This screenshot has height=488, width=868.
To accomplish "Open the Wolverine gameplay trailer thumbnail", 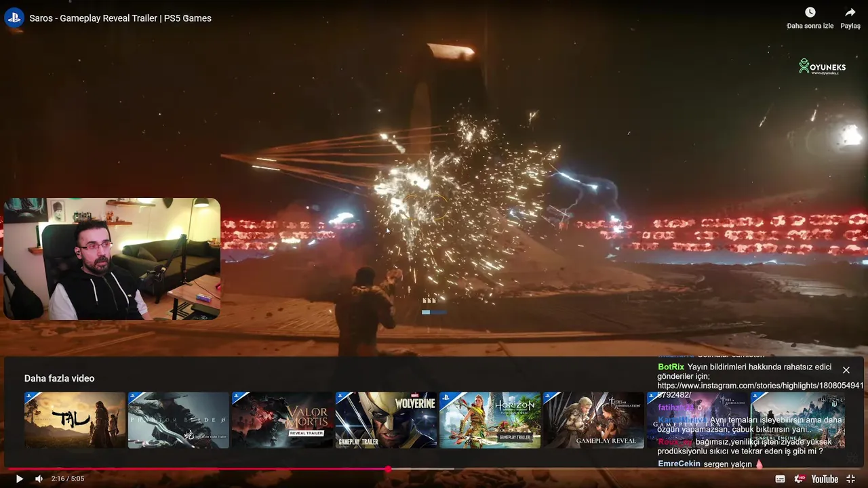I will (x=386, y=420).
